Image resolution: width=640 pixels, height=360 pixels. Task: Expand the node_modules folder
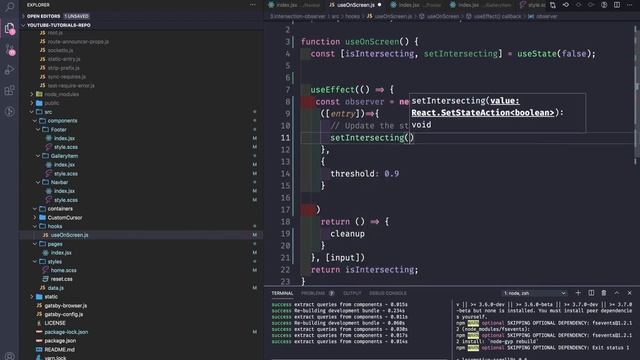tap(32, 94)
